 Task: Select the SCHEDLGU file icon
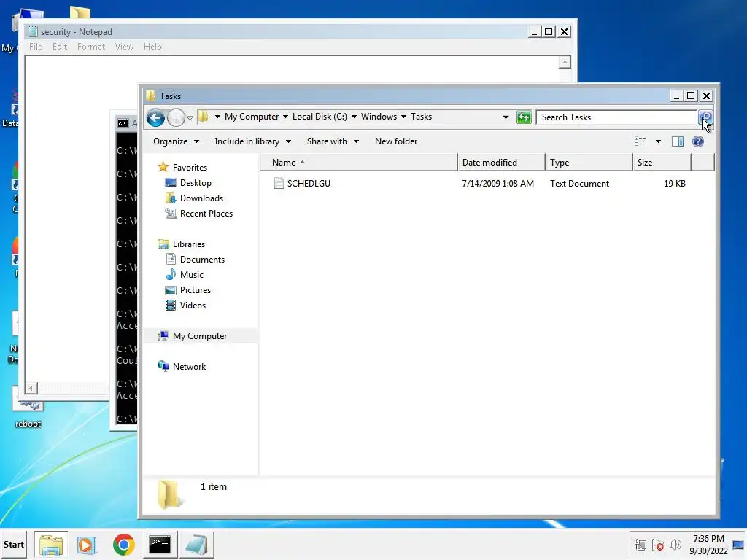point(279,183)
